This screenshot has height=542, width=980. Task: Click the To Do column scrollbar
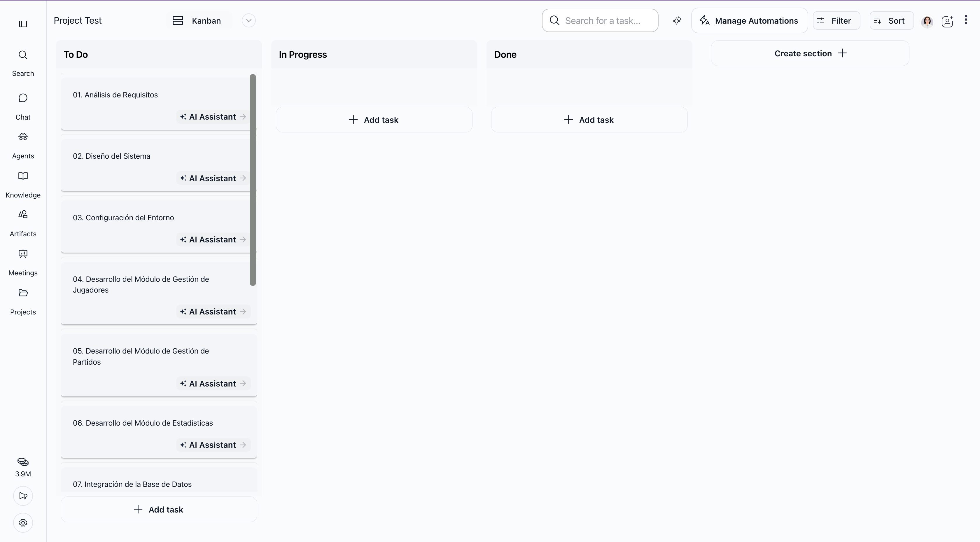click(253, 180)
